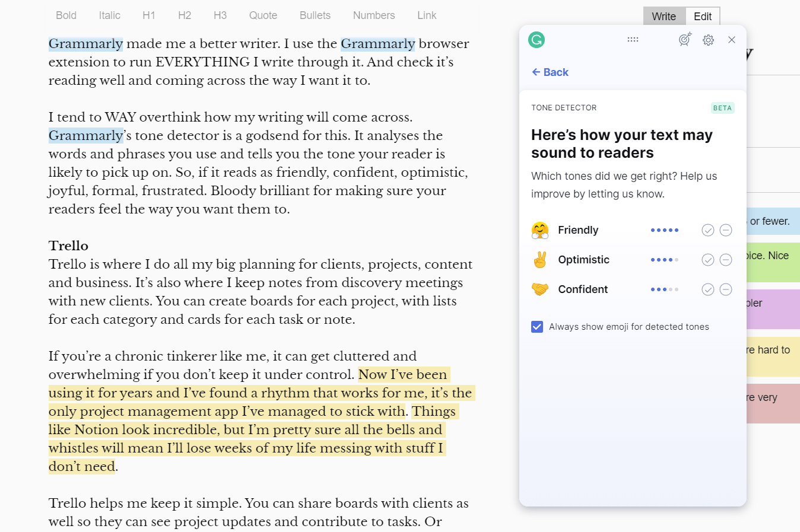This screenshot has height=532, width=800.
Task: Click the blue 'or fewer' highlight swatch
Action: click(x=773, y=221)
